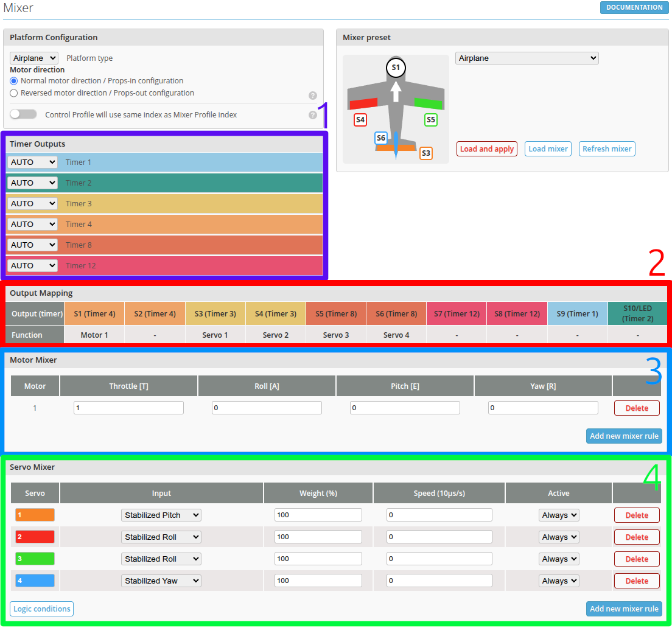Open servo 1 Always active dropdown
Screen dimensions: 672x628
559,515
